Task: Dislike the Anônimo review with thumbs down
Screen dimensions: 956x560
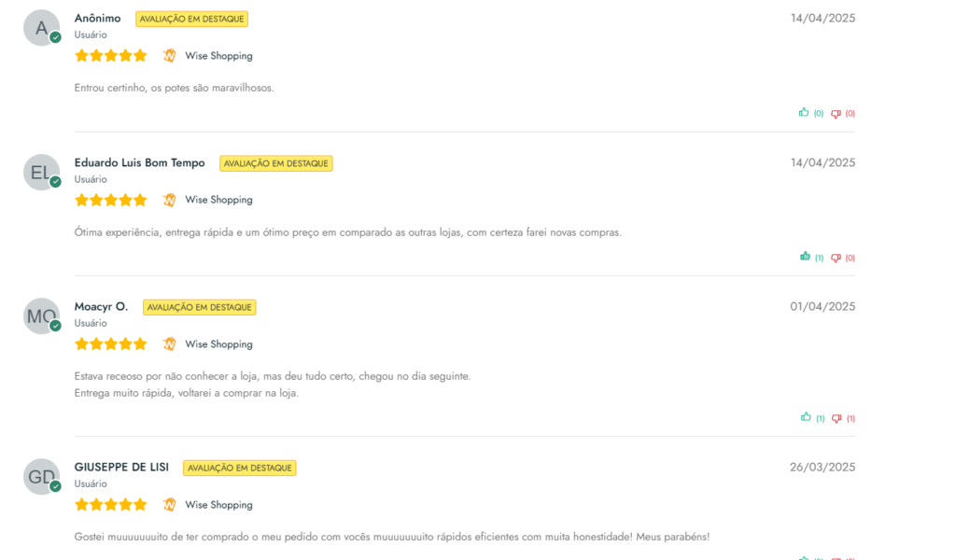Action: [836, 114]
